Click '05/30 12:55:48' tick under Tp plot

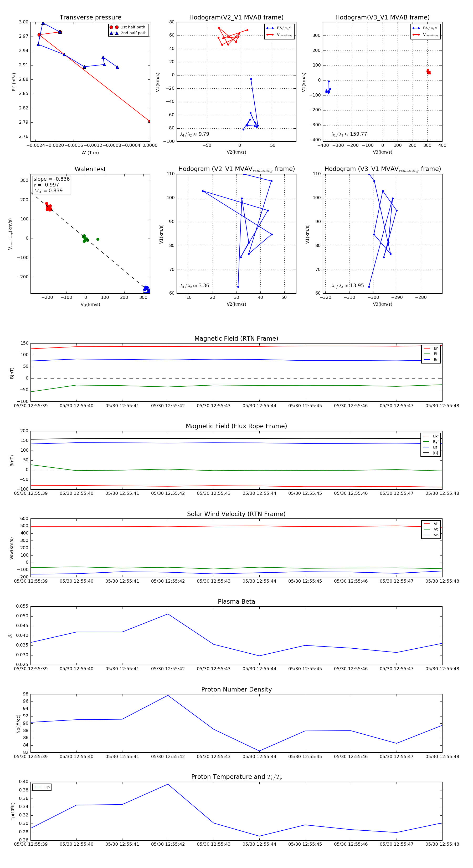[x=442, y=844]
